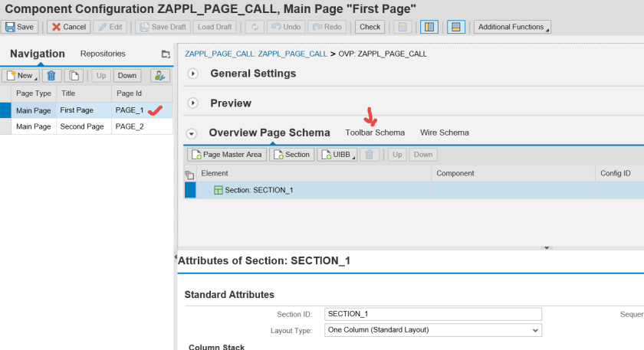The image size is (644, 350).
Task: Switch to the Repositories tab
Action: pos(103,54)
